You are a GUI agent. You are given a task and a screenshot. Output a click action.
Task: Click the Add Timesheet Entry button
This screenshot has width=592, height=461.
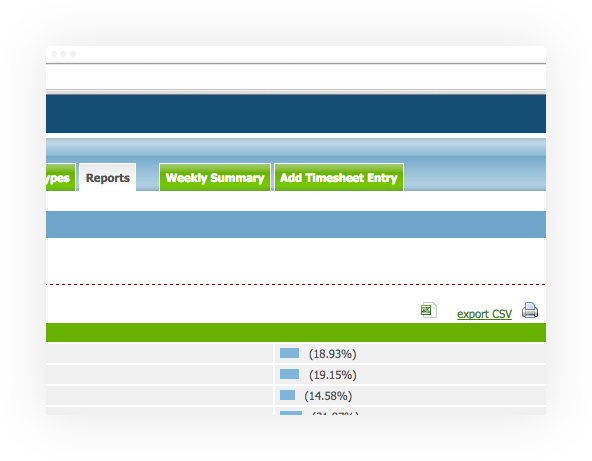[339, 177]
